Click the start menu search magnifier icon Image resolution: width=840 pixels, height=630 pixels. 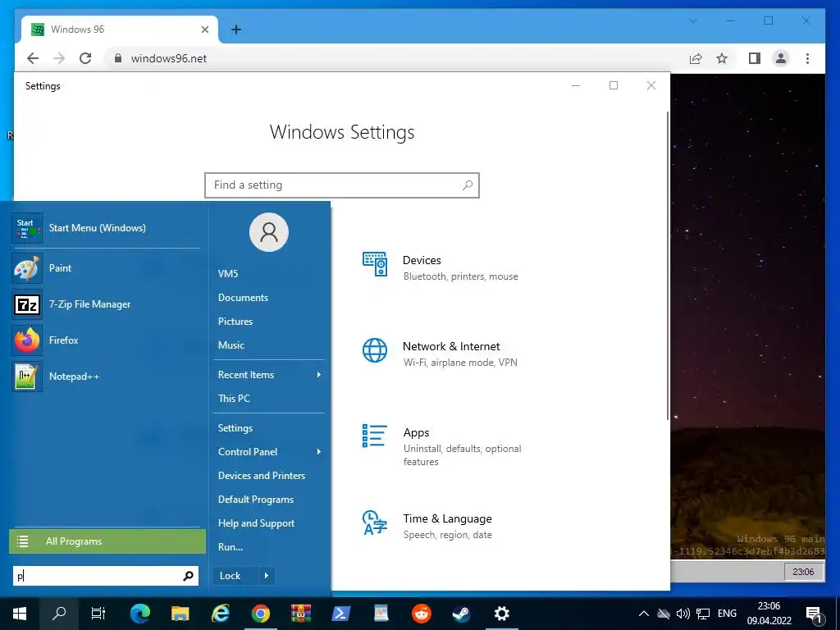point(188,576)
